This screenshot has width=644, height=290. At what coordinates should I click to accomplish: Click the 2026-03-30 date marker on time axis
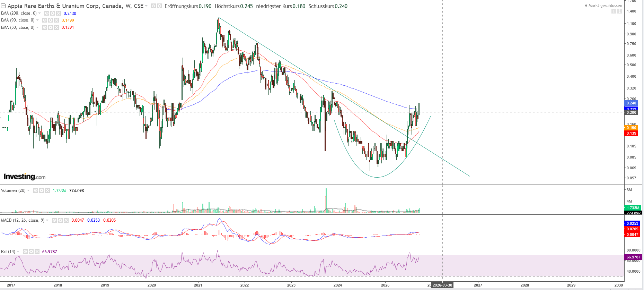[442, 285]
